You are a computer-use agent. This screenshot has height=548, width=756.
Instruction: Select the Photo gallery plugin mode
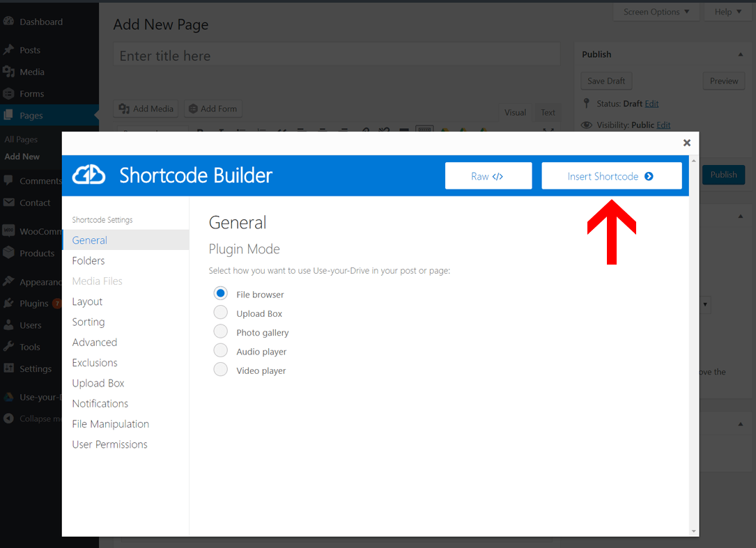click(x=221, y=331)
